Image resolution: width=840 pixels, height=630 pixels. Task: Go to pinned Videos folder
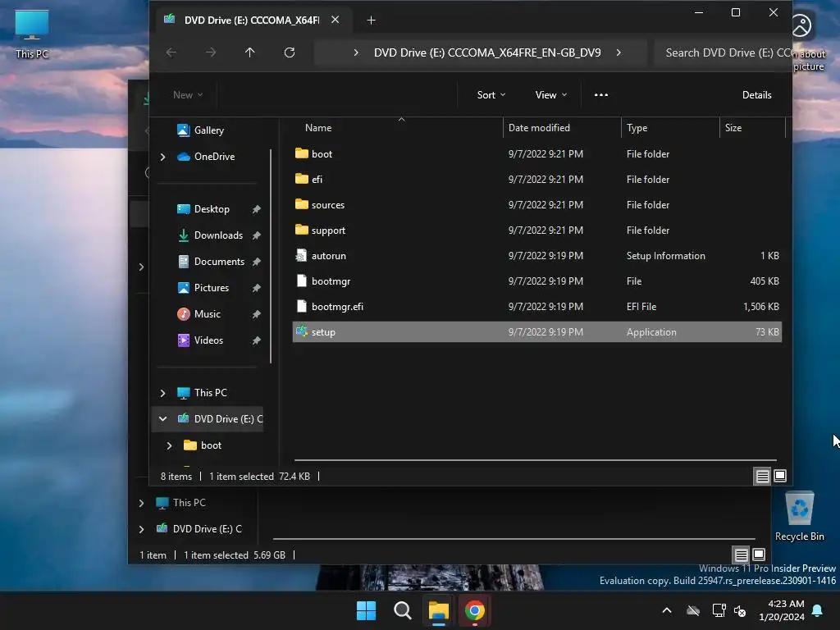point(208,340)
